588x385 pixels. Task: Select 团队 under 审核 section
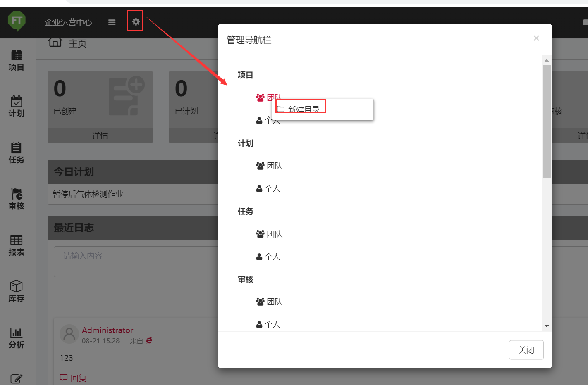270,302
